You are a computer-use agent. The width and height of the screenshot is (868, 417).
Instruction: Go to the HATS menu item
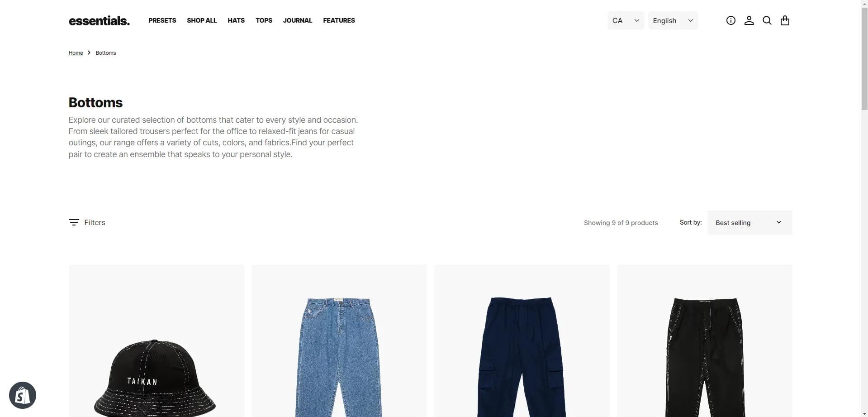(x=236, y=20)
